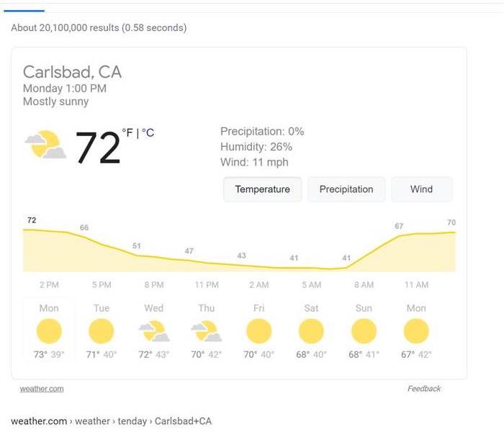Select Thursday's partly cloudy forecast icon
This screenshot has height=432, width=504.
207,331
